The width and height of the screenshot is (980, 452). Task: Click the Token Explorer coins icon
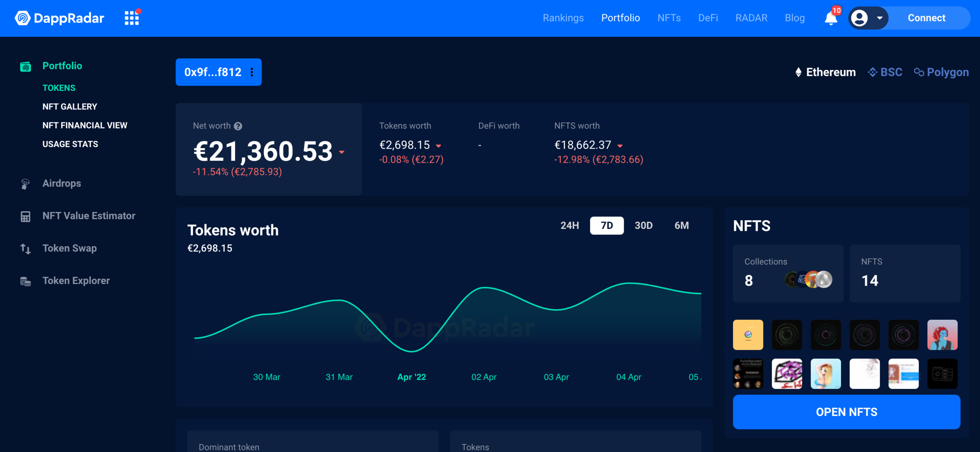(25, 281)
